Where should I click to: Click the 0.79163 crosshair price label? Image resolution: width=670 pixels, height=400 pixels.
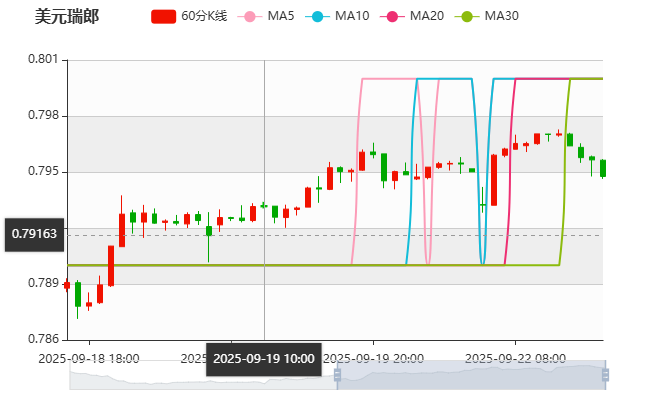34,235
